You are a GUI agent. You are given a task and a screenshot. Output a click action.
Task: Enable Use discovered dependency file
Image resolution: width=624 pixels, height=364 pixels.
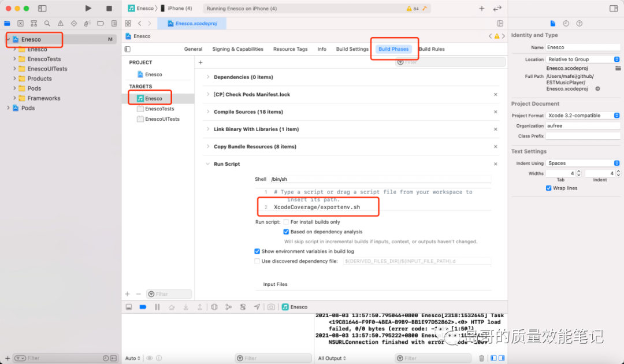[257, 261]
